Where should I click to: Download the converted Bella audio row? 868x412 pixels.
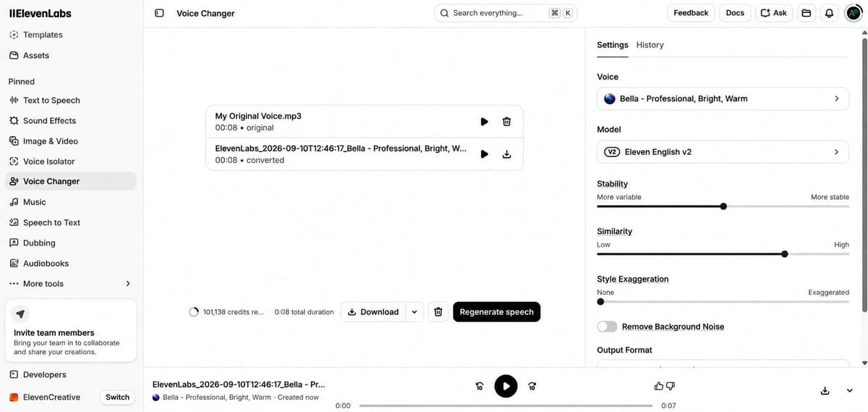pos(506,154)
